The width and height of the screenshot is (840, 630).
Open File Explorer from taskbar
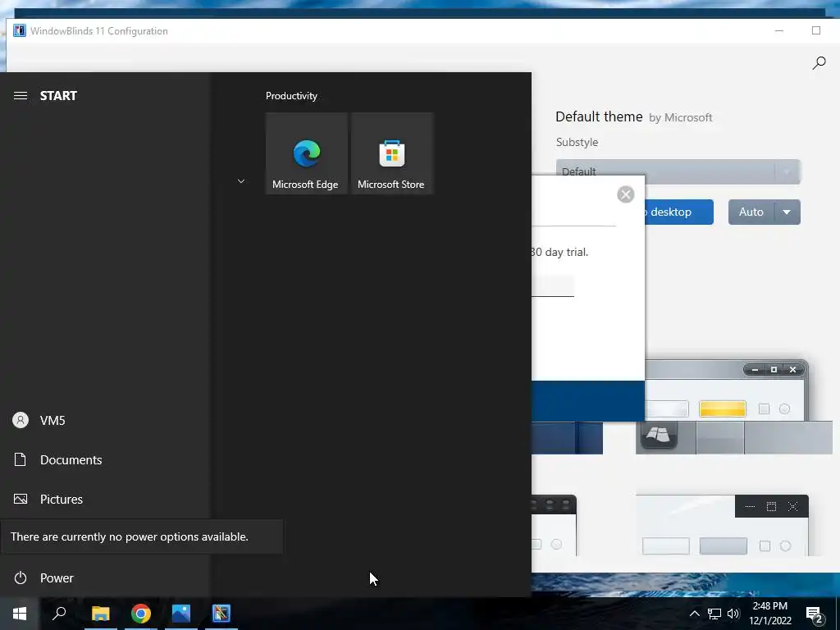100,614
